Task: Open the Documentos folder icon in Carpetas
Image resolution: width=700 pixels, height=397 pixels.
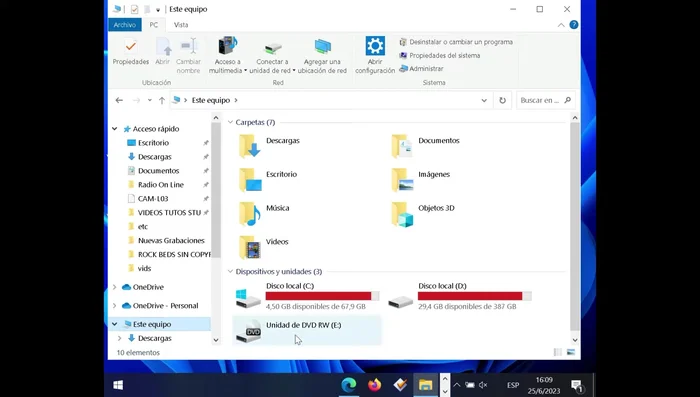Action: pyautogui.click(x=401, y=146)
